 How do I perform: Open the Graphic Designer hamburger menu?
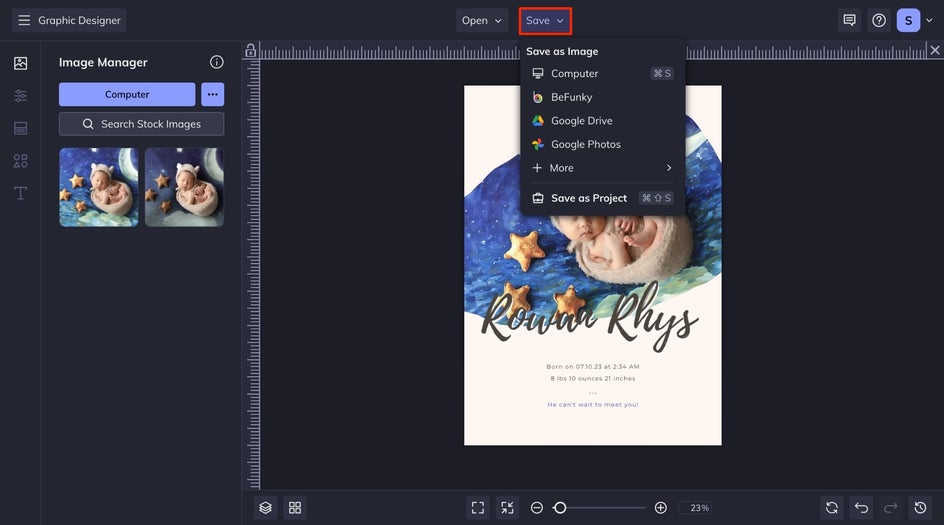click(x=24, y=20)
